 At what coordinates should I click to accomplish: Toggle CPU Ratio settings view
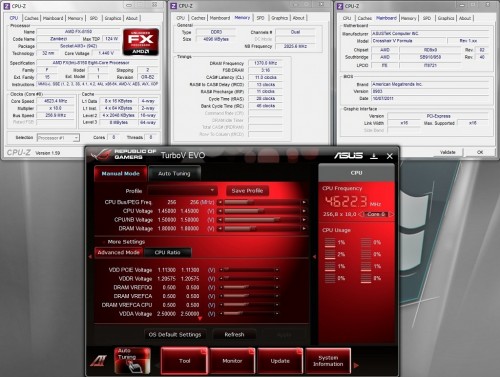pos(167,252)
